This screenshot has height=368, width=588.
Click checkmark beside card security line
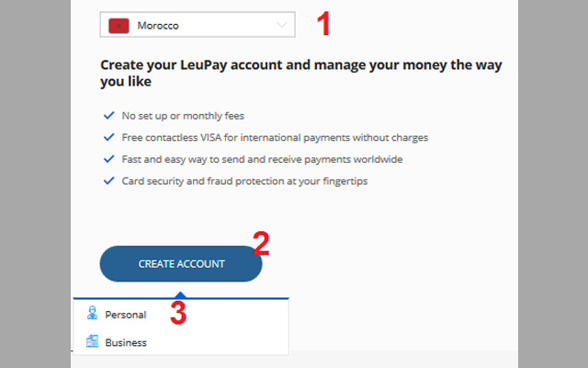tap(110, 180)
